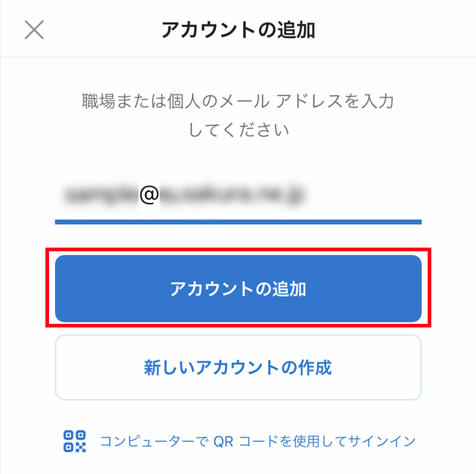This screenshot has width=476, height=474.
Task: Click the アカウントの追加 header title
Action: (x=238, y=30)
